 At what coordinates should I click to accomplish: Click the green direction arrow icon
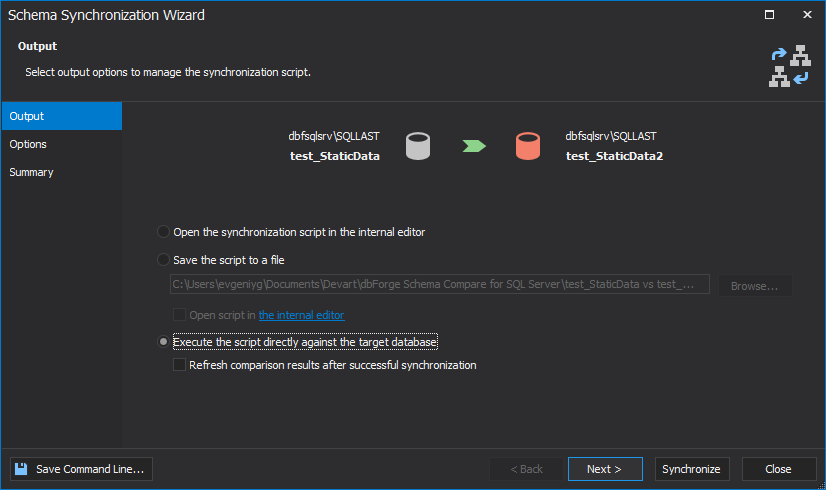[x=474, y=146]
